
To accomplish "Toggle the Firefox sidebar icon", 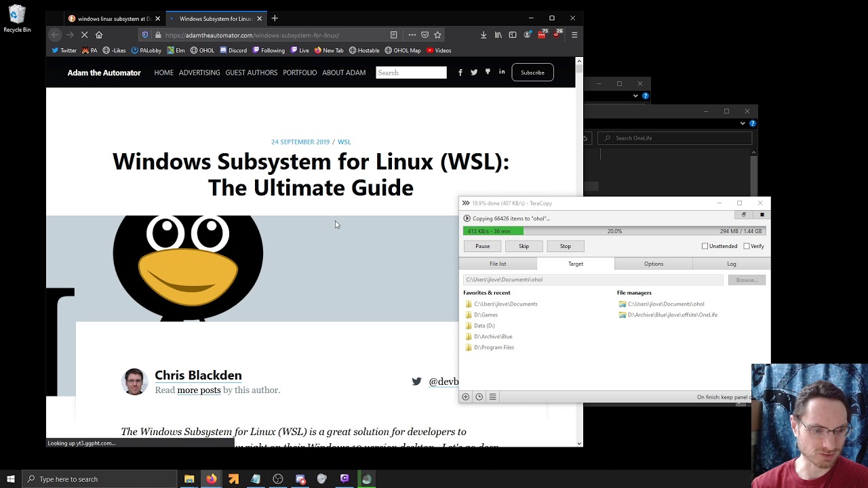I will coord(513,35).
